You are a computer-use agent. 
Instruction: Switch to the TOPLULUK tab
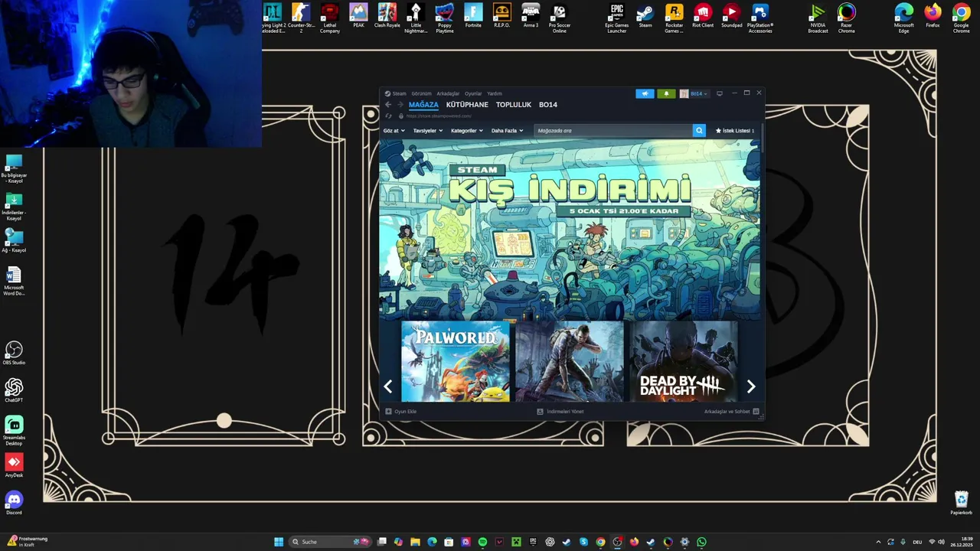(x=513, y=105)
